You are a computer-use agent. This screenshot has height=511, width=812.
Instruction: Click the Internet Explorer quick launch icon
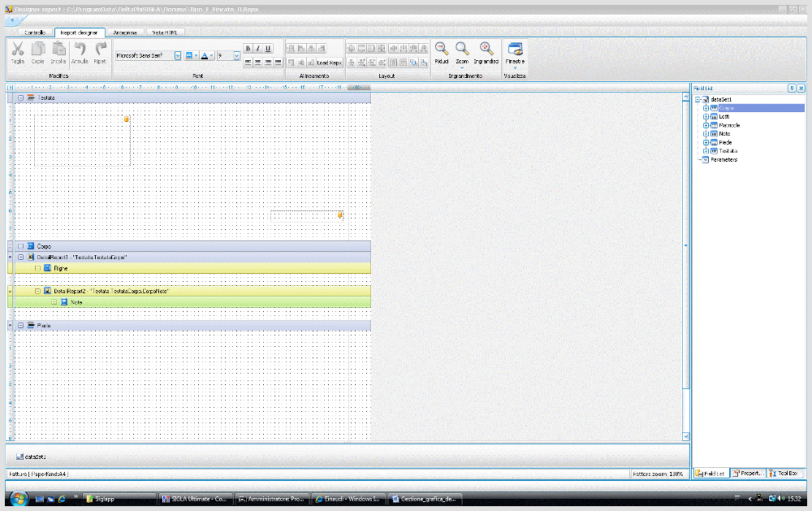63,499
